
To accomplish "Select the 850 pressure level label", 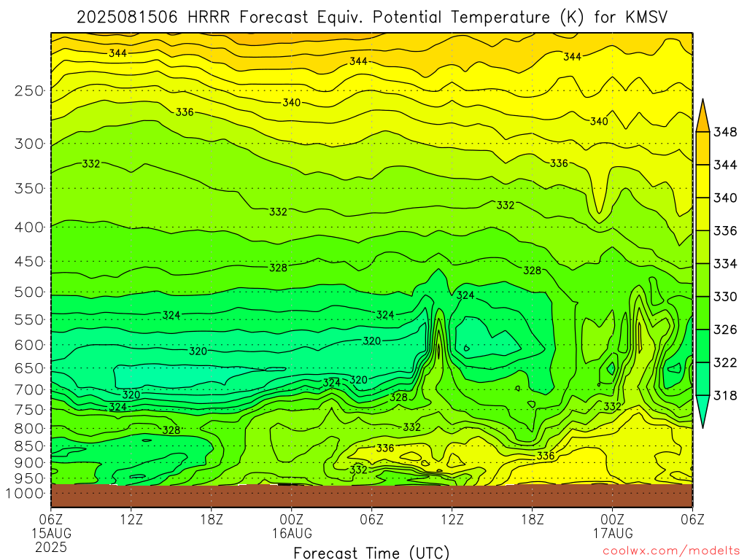I will point(29,446).
